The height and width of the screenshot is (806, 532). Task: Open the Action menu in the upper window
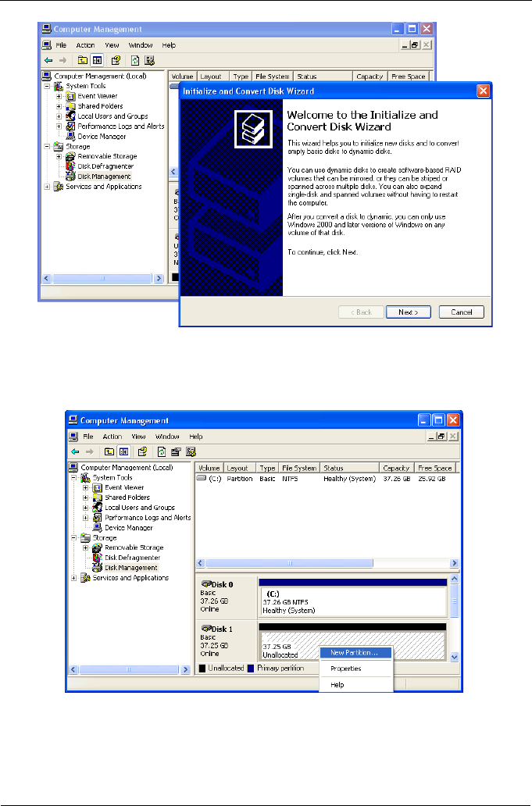tap(85, 45)
